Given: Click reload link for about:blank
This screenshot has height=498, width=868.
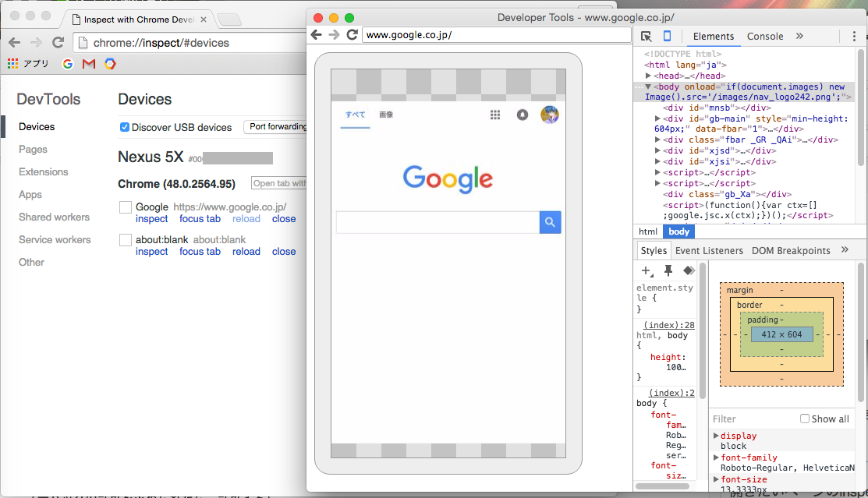Looking at the screenshot, I should (x=246, y=252).
